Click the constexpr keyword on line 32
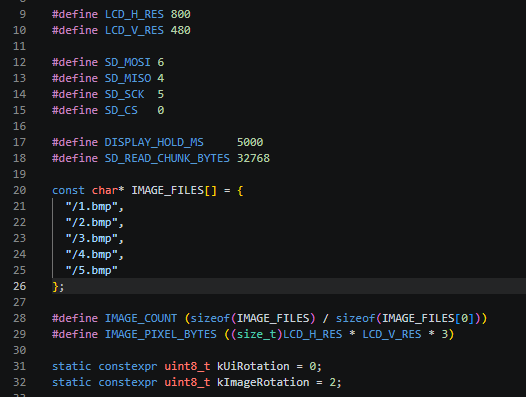 [127, 383]
